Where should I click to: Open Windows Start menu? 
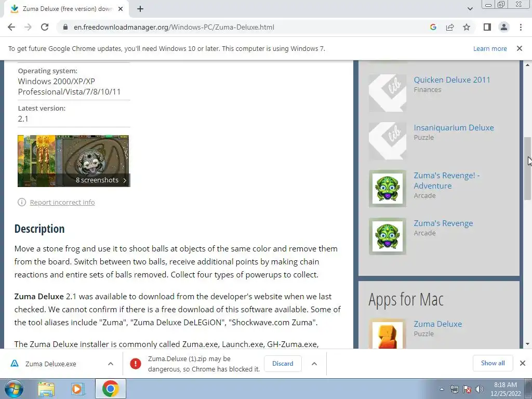click(14, 389)
